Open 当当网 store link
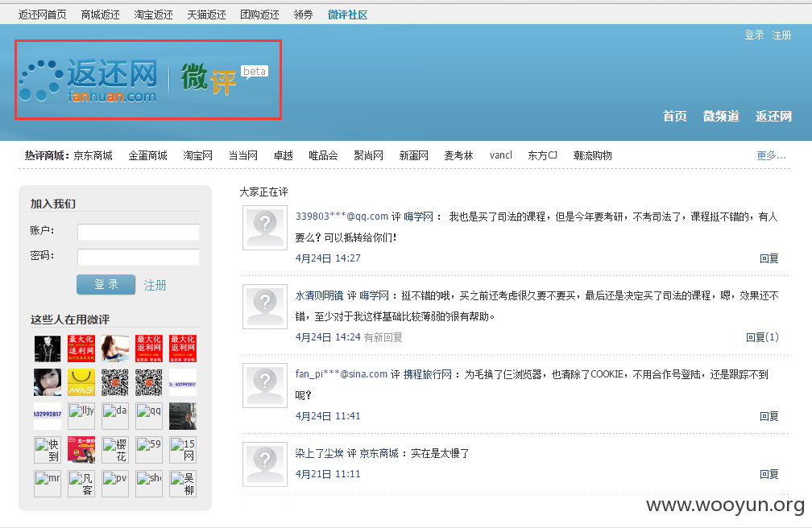 pos(243,155)
